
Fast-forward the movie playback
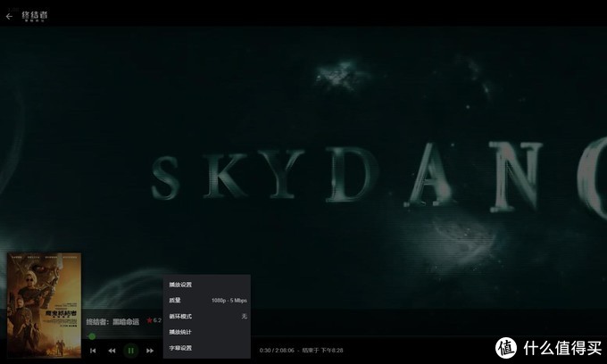(150, 351)
